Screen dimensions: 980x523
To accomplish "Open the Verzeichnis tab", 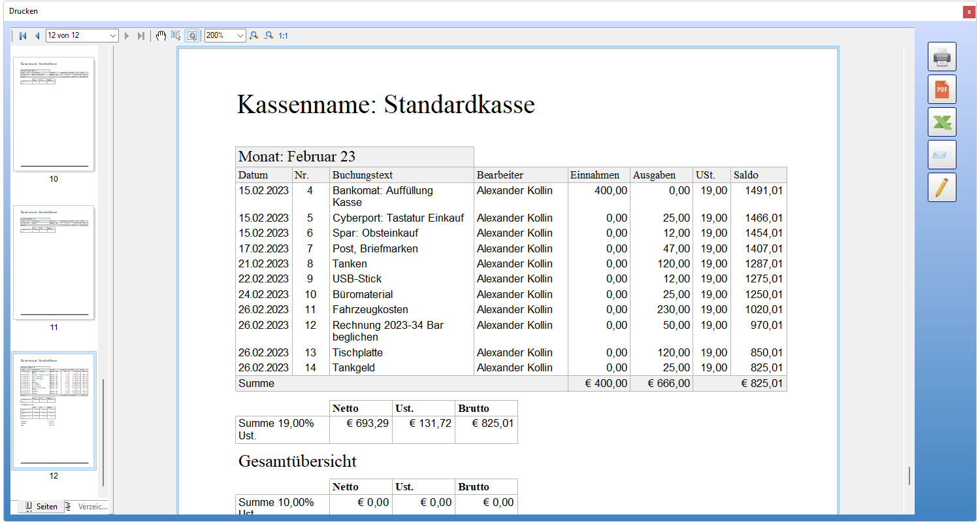I will [87, 507].
